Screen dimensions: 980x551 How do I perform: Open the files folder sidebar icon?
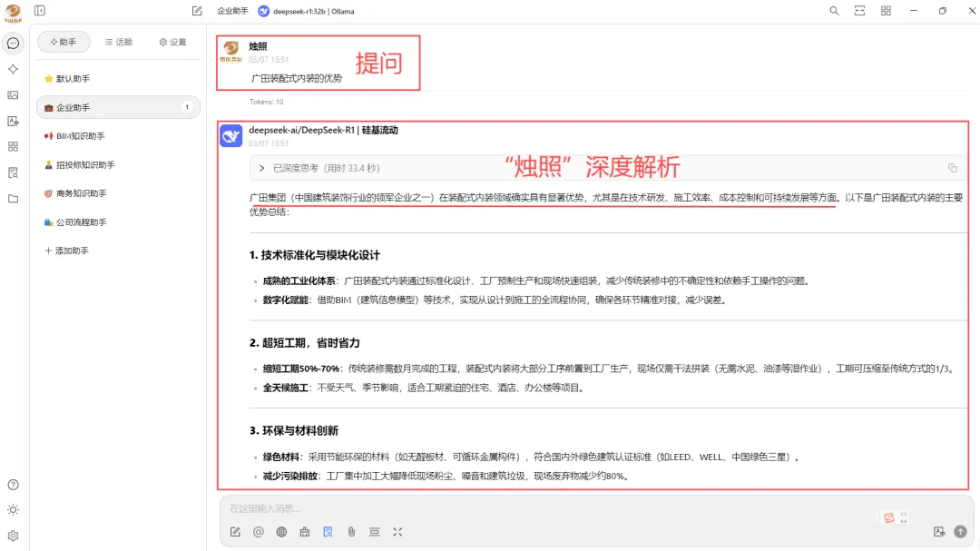[13, 199]
